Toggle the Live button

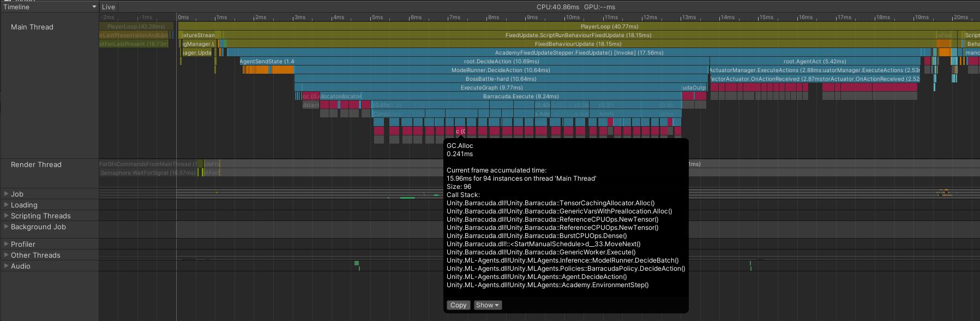(x=109, y=7)
